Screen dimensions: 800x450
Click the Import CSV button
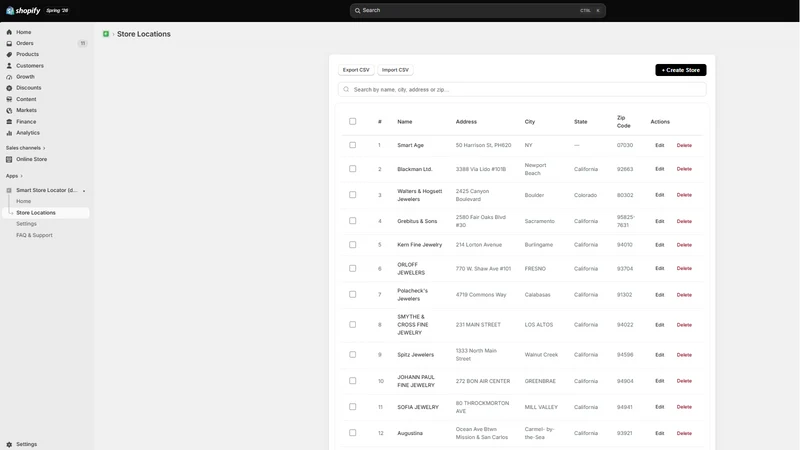[x=395, y=70]
